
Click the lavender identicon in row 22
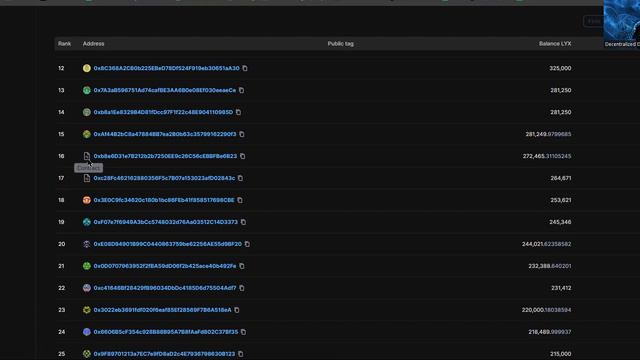click(x=87, y=288)
